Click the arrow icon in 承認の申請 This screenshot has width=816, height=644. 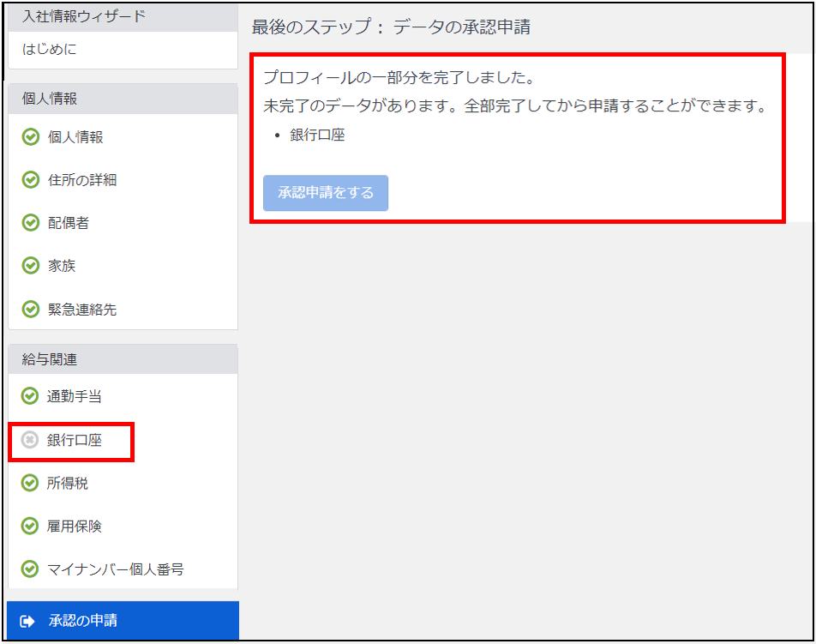click(27, 621)
